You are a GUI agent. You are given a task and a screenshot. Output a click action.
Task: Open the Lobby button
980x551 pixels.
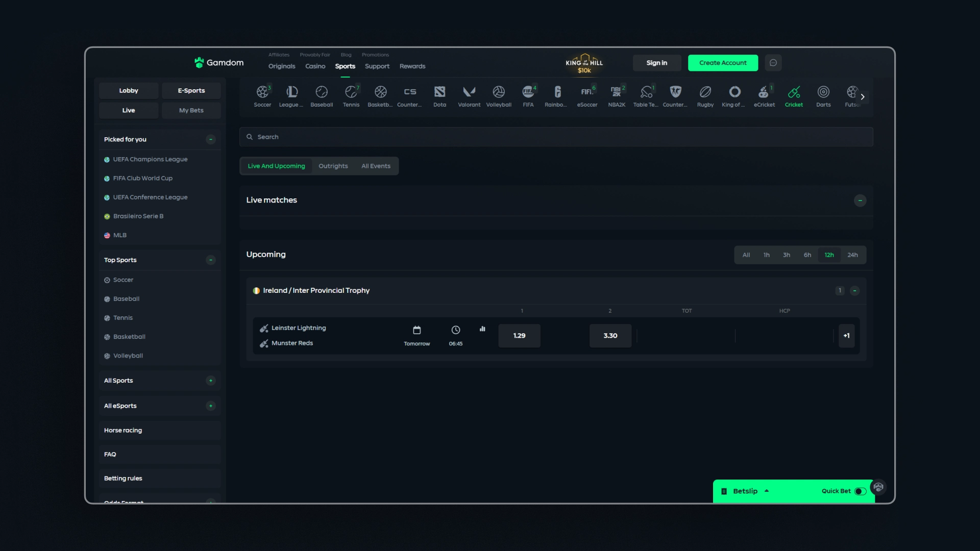(129, 91)
